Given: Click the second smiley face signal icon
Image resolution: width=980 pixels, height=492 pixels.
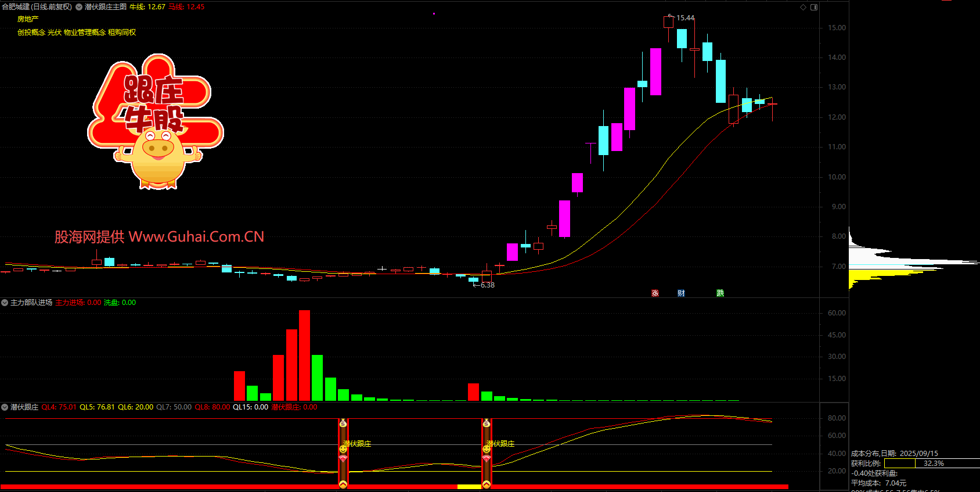Looking at the screenshot, I should [487, 449].
